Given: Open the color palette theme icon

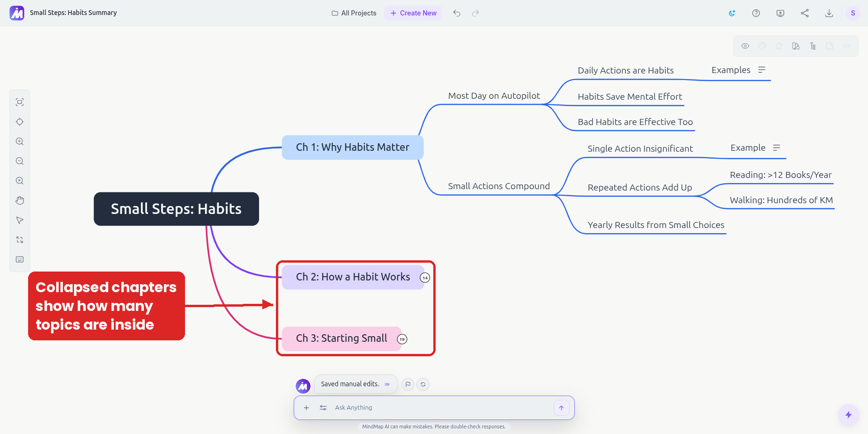Looking at the screenshot, I should 762,46.
